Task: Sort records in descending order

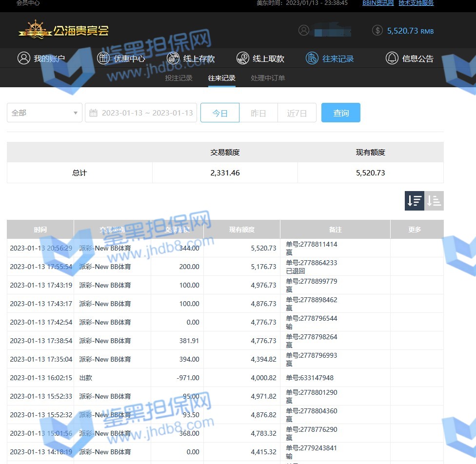Action: (x=415, y=201)
